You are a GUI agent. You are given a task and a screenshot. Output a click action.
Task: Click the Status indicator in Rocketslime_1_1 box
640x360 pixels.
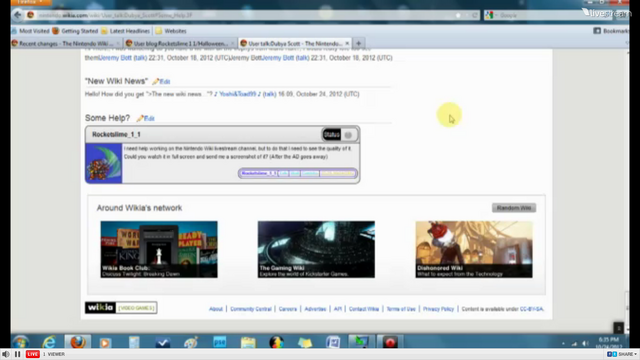(x=340, y=135)
